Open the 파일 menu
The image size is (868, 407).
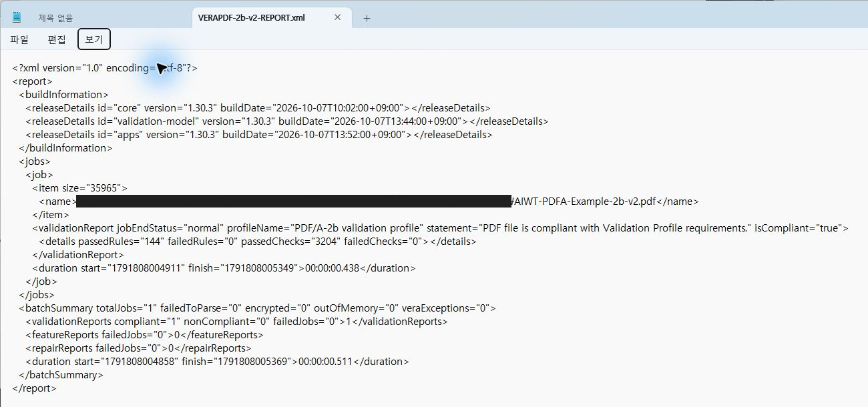pyautogui.click(x=19, y=39)
